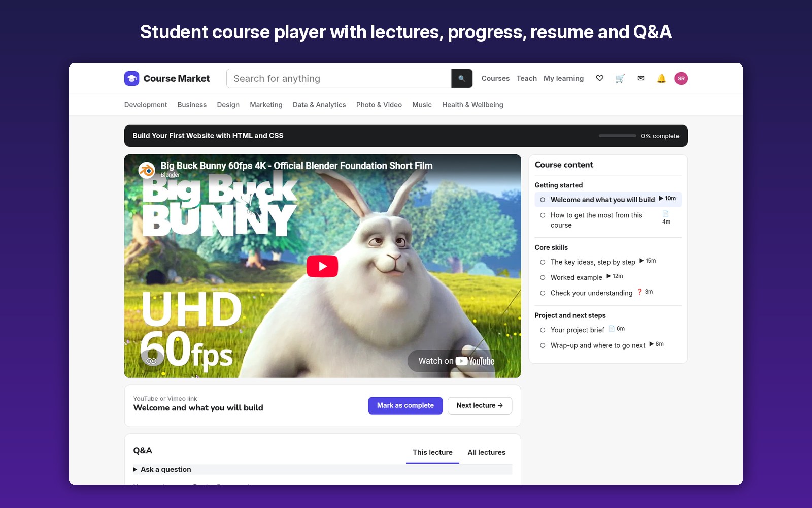Switch to the 'This lecture' Q&A tab
This screenshot has width=812, height=508.
tap(432, 452)
